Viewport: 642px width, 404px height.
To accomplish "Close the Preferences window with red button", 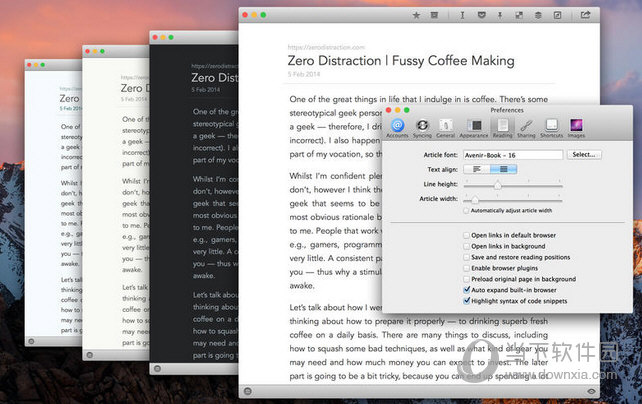I will pos(389,110).
